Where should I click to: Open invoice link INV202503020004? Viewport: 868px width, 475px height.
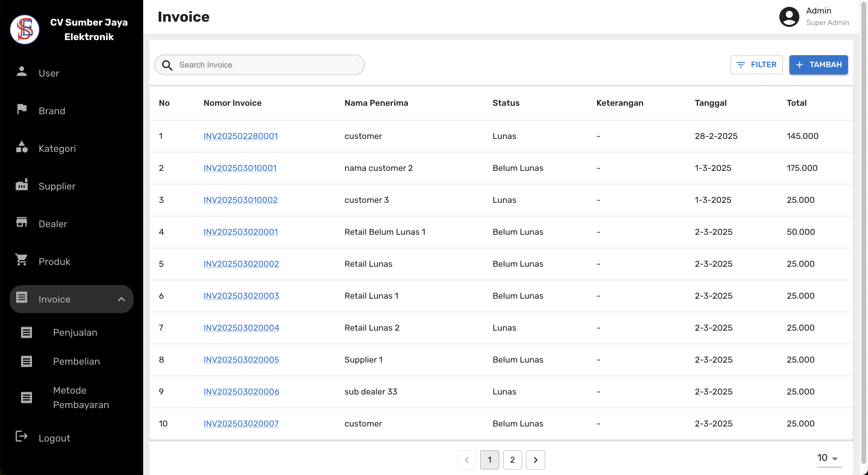(x=241, y=328)
